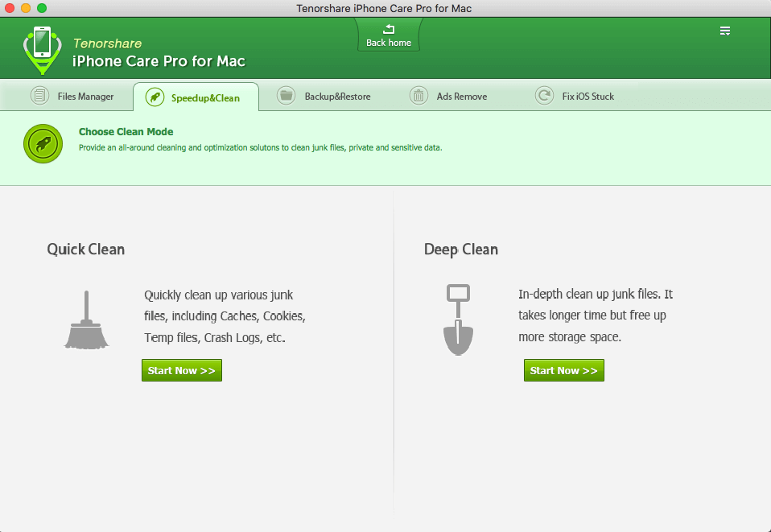The width and height of the screenshot is (771, 532).
Task: Click the Backup&Restore folder icon
Action: 286,96
